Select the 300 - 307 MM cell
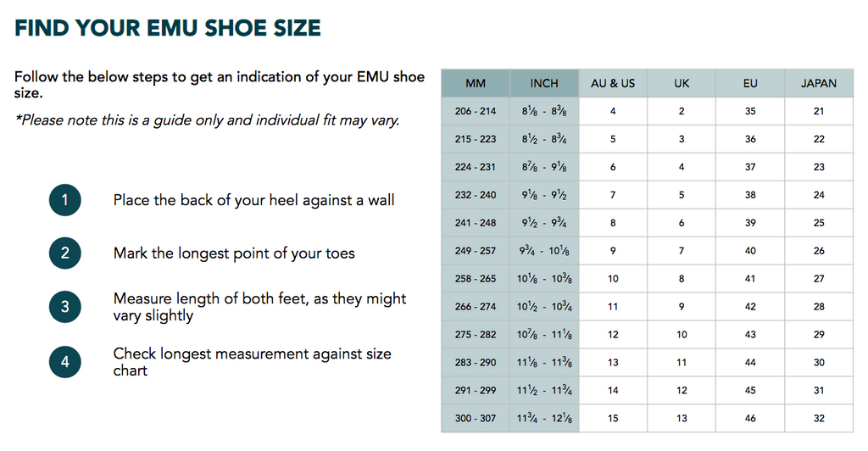 [x=476, y=419]
